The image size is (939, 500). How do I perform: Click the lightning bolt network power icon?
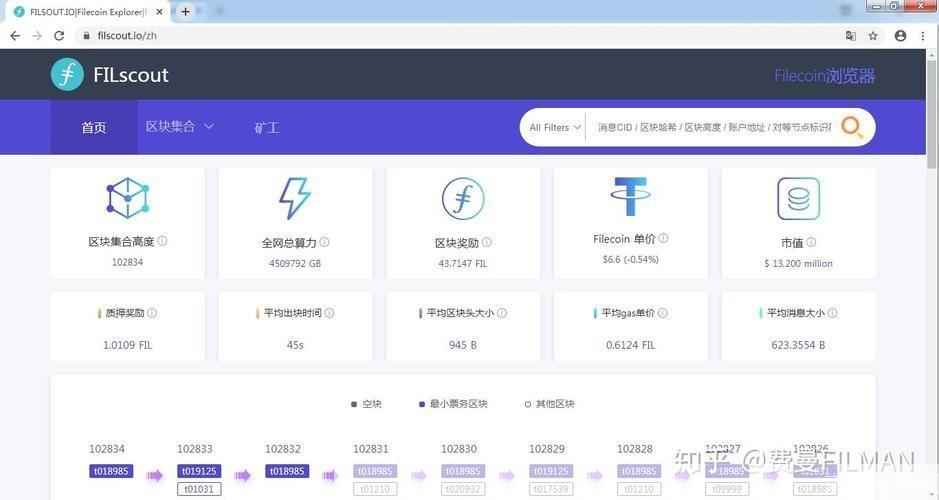(295, 198)
